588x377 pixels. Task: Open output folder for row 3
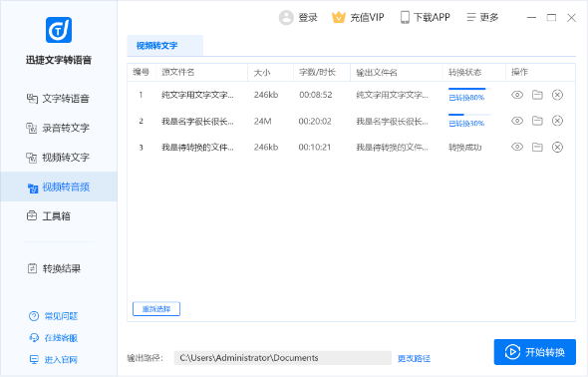tap(537, 147)
